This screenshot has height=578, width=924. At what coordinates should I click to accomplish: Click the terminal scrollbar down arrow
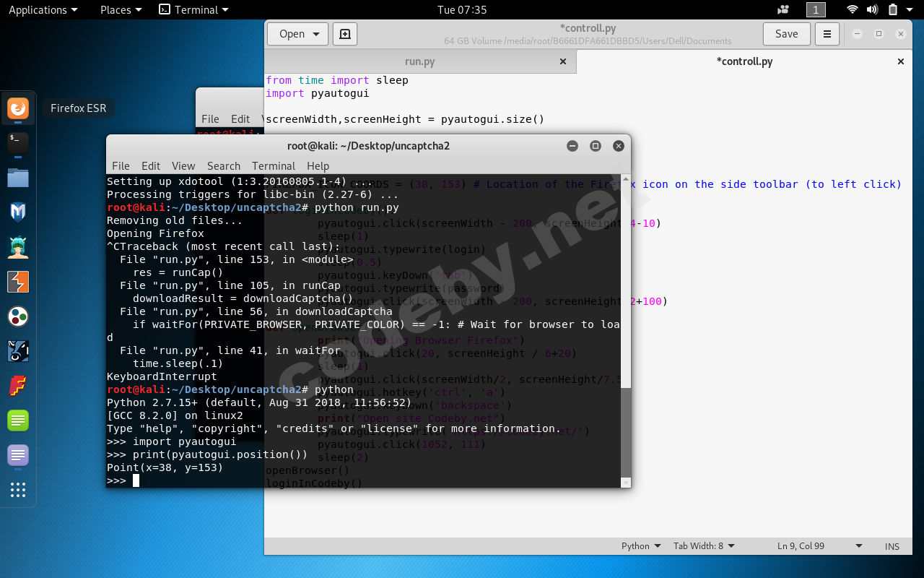click(625, 483)
